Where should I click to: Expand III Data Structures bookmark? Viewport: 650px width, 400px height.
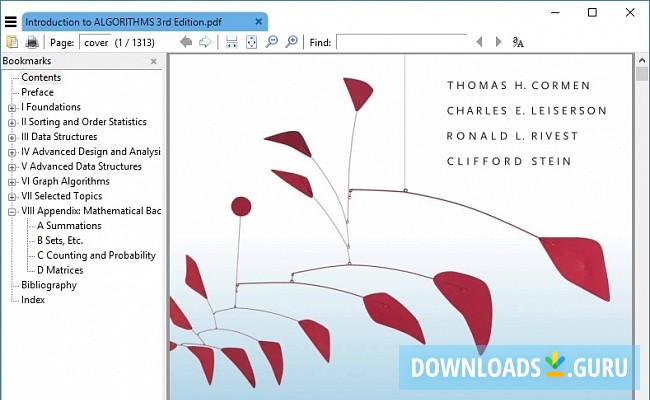(x=12, y=138)
